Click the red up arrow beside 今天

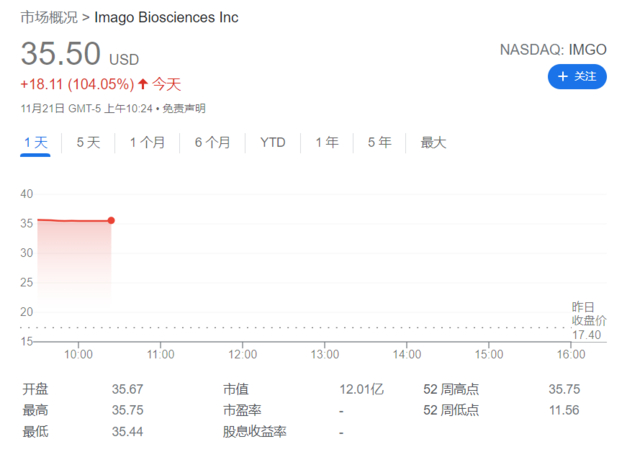tap(143, 84)
